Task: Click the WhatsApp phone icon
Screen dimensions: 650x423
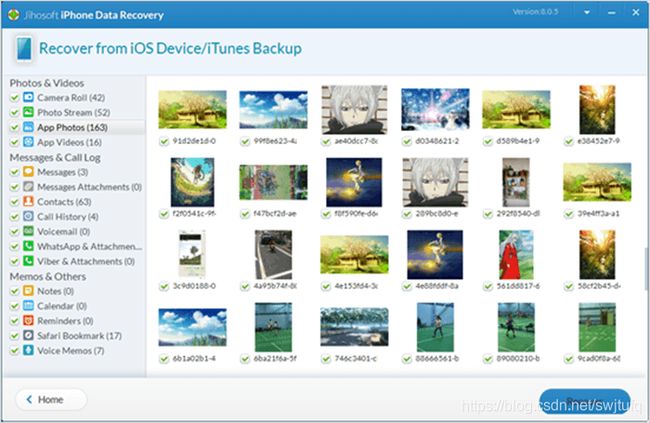Action: (x=28, y=246)
